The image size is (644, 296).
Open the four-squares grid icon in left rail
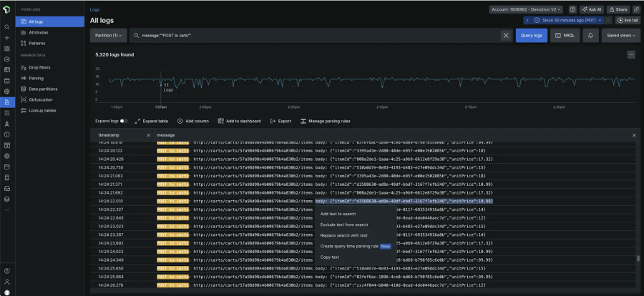point(7,49)
